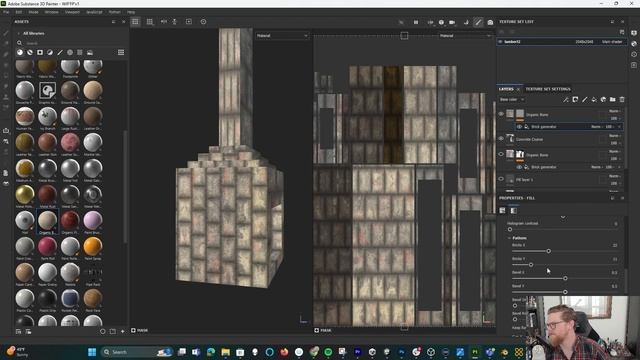Viewport: 640px width, 360px height.
Task: Open File Explorer from taskbar
Action: click(225, 352)
